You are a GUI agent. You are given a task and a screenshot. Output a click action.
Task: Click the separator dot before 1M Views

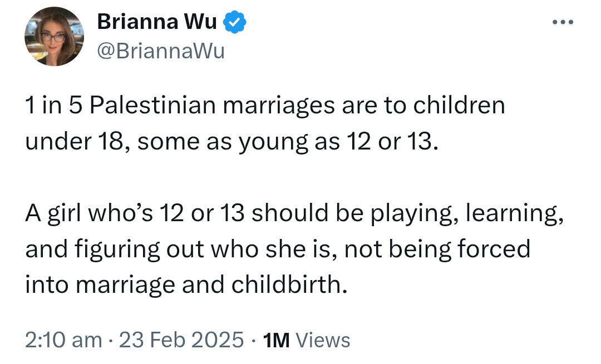click(253, 340)
